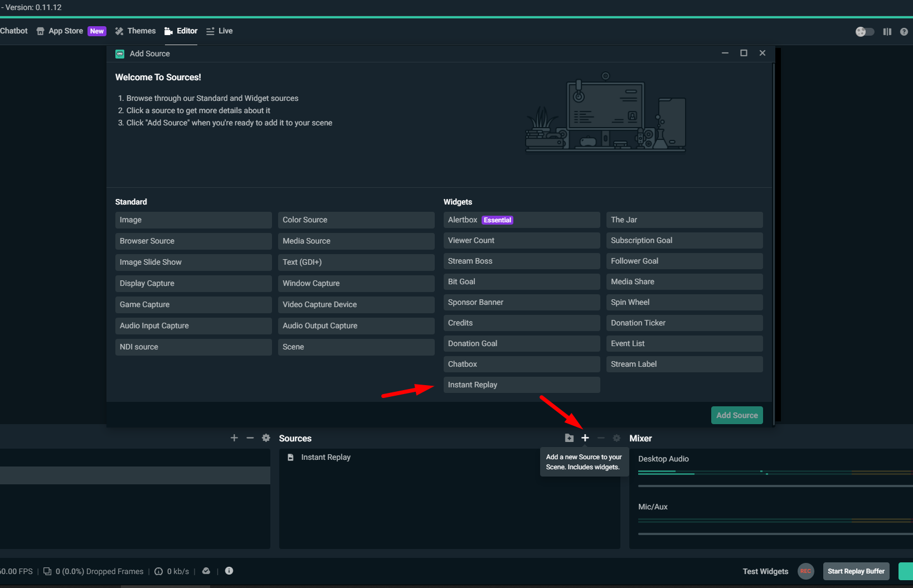Adjust the Desktop Audio volume slider
Screen dimensions: 913x588
coord(775,486)
